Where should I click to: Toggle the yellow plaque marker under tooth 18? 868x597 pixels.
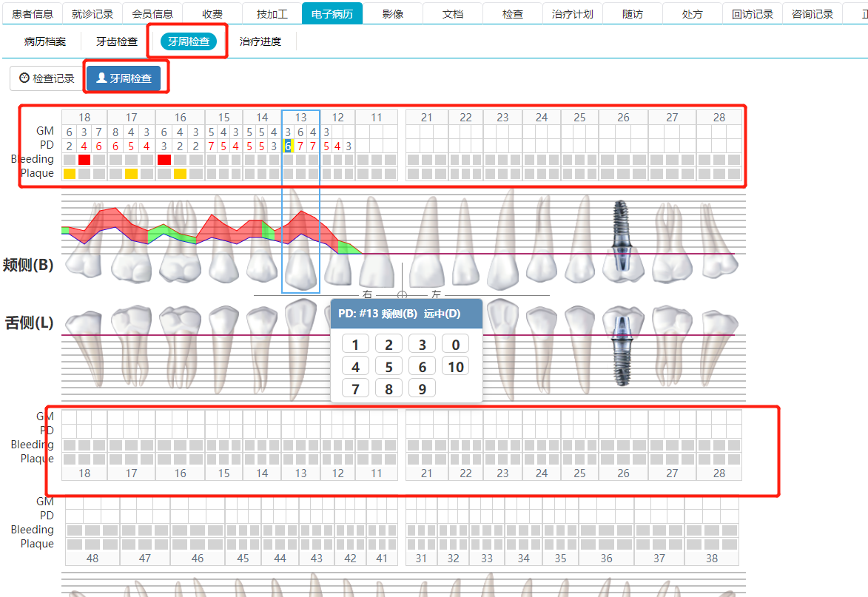click(70, 174)
